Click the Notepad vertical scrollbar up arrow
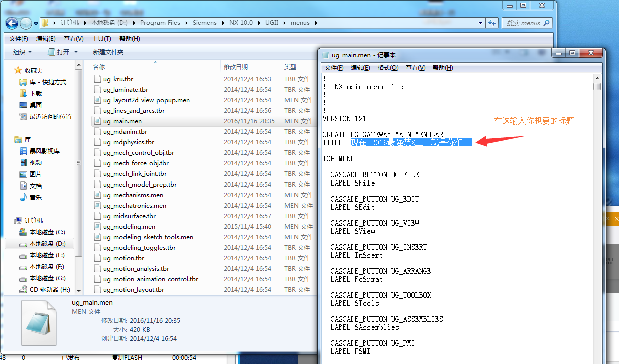The height and width of the screenshot is (364, 619). click(597, 78)
